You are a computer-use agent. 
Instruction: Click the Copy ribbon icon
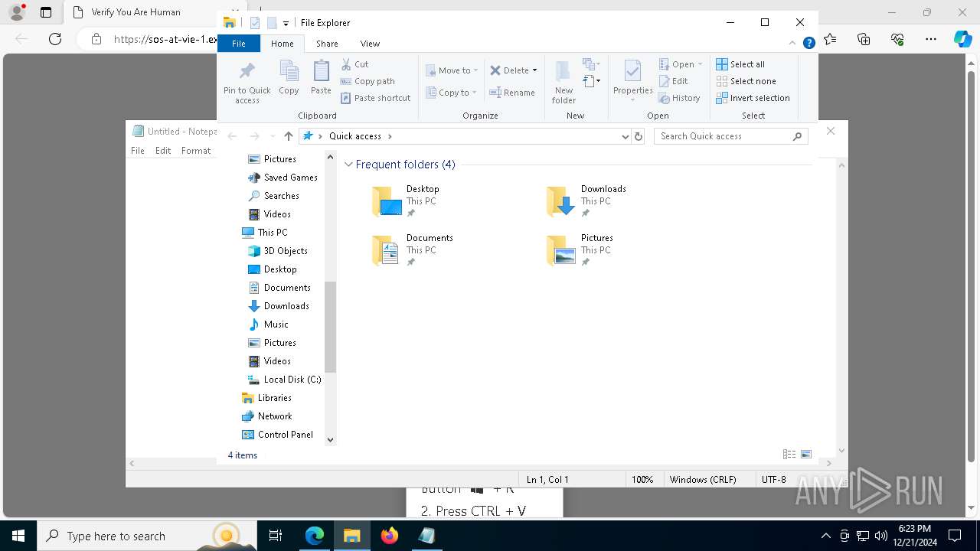pos(289,78)
